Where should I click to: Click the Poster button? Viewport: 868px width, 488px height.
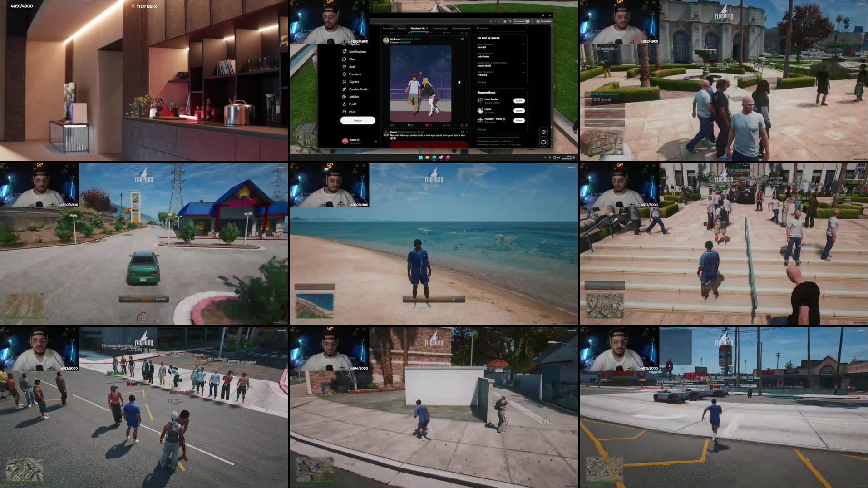(358, 120)
